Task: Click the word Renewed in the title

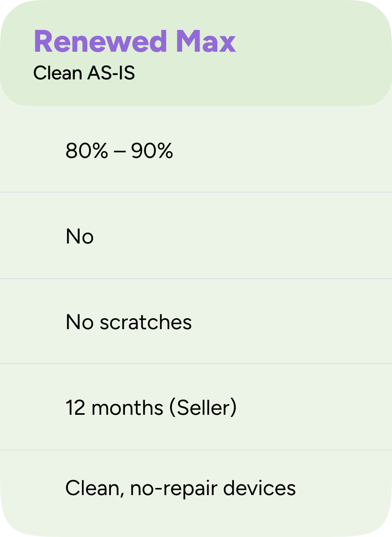Action: click(100, 41)
